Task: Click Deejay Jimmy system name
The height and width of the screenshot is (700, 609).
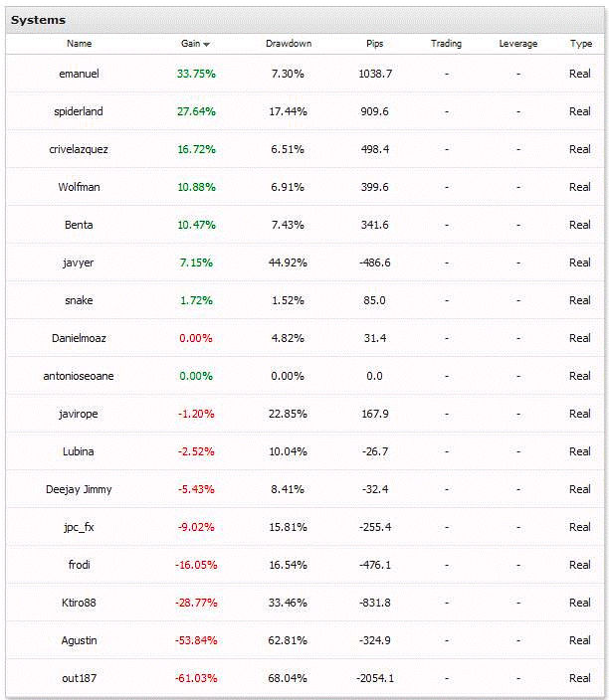Action: pos(79,490)
